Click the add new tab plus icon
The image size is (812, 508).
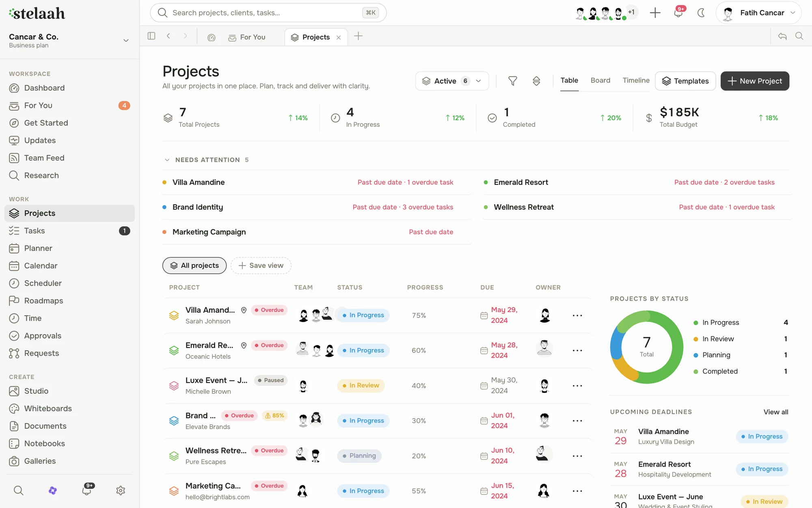pos(358,36)
